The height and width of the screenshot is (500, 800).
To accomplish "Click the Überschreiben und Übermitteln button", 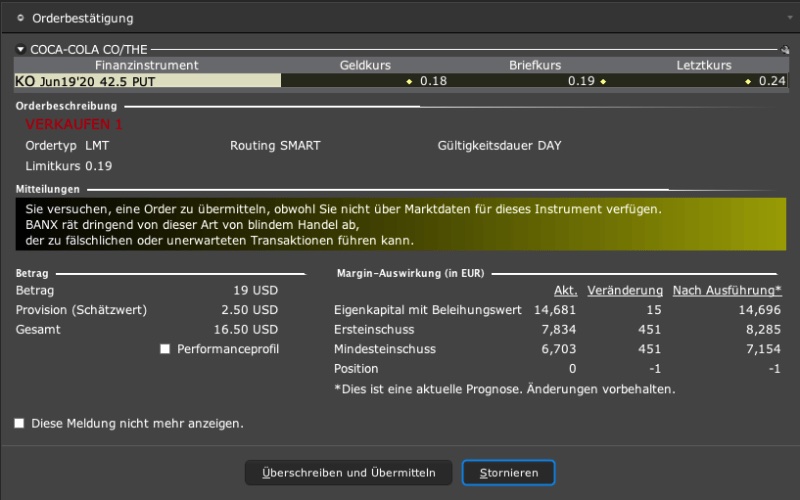I will tap(348, 472).
